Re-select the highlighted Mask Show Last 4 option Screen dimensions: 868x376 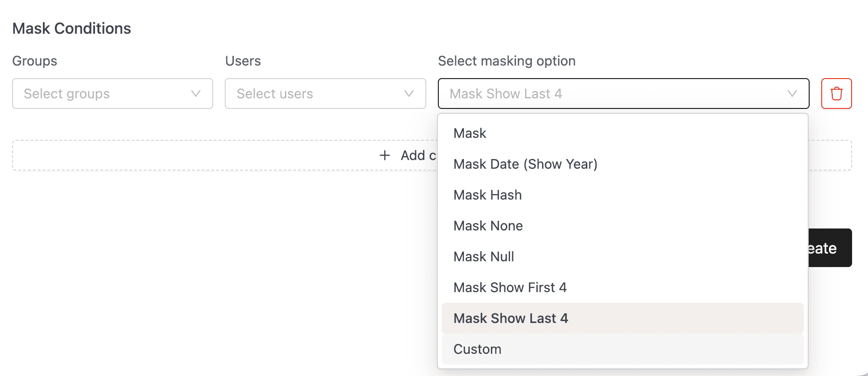tap(511, 318)
